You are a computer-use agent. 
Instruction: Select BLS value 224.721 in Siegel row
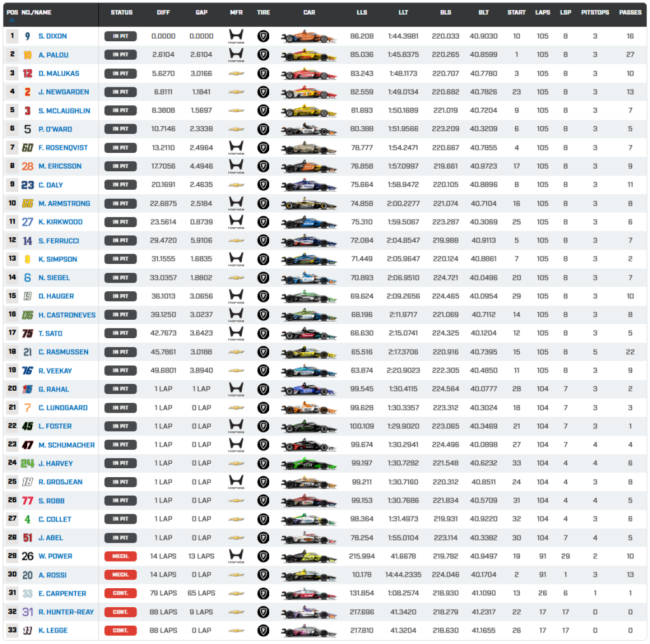[x=446, y=278]
